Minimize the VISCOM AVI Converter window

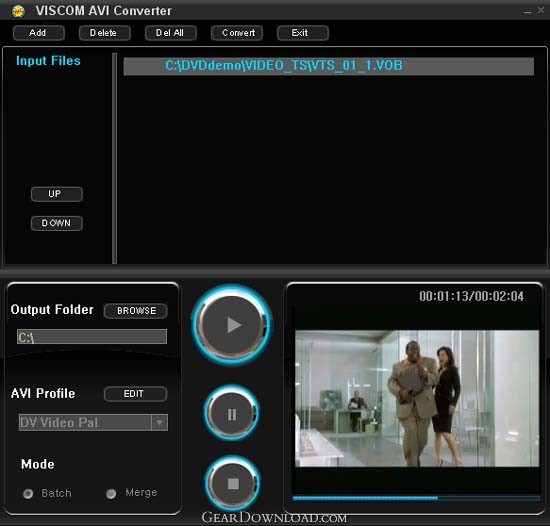[527, 11]
